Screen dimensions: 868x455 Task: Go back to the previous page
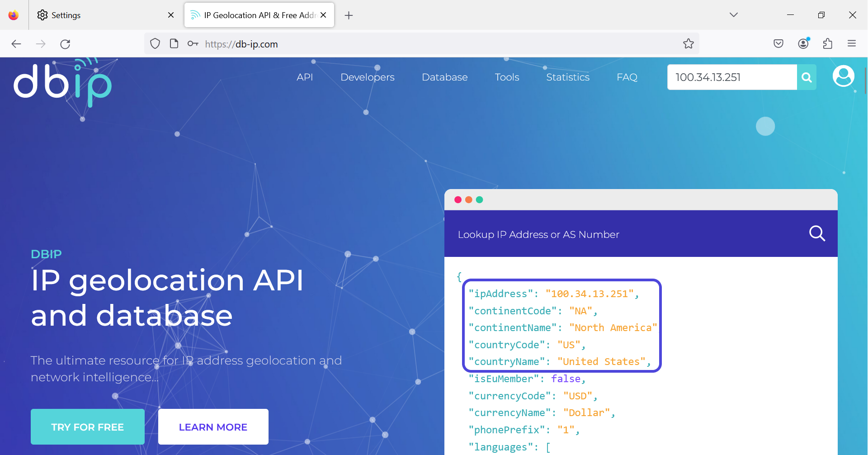tap(16, 44)
